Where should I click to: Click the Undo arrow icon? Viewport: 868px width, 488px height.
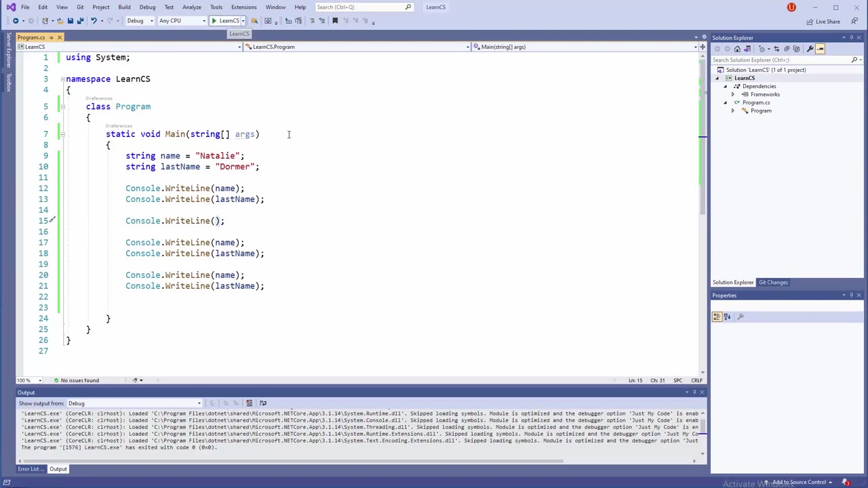click(94, 20)
